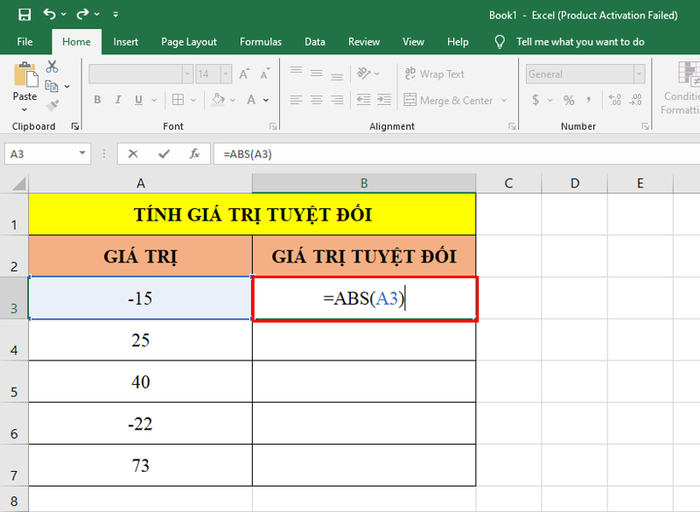Screen dimensions: 700x512
Task: Toggle Align Right
Action: (337, 99)
